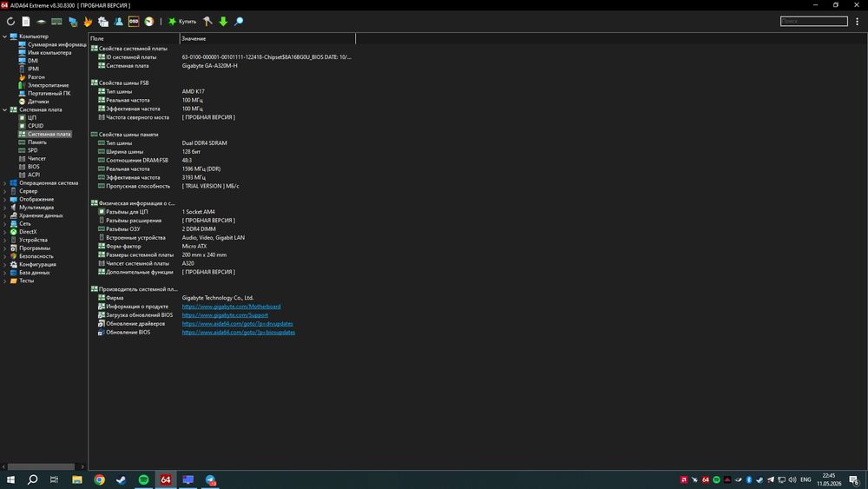This screenshot has width=868, height=489.
Task: Click the gauge benchmark icon in toolbar
Action: click(x=149, y=22)
